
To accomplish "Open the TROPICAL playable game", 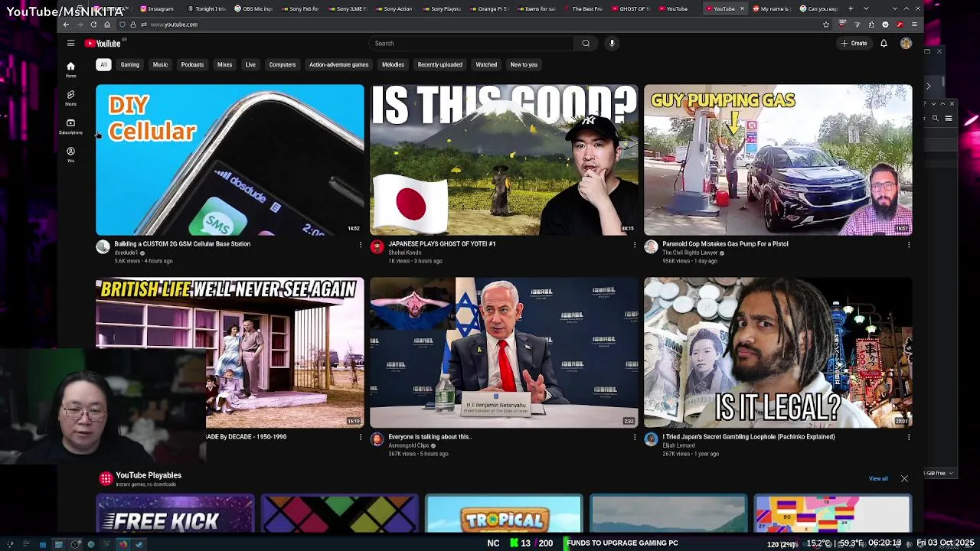I will pyautogui.click(x=504, y=514).
